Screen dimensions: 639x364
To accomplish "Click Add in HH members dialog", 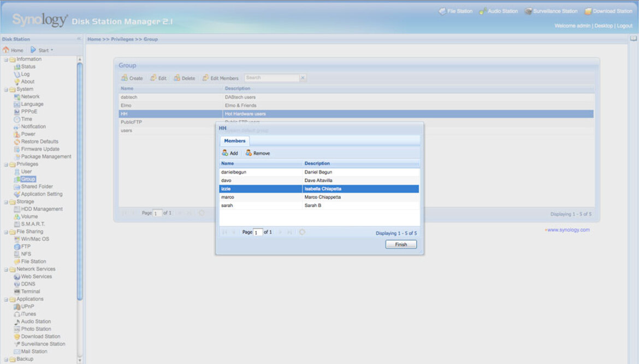I will [230, 153].
